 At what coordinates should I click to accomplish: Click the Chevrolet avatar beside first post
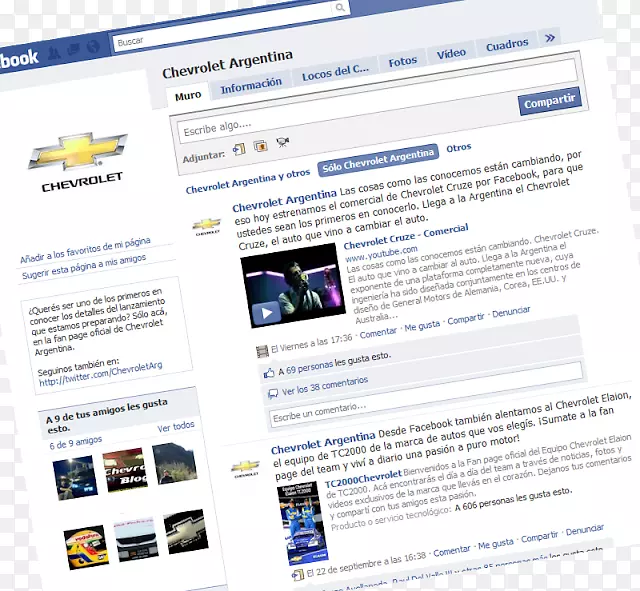pos(207,227)
